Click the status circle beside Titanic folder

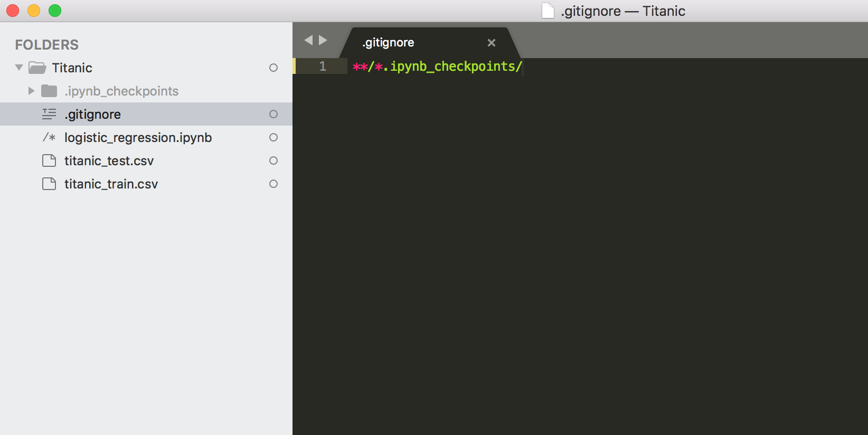click(273, 68)
